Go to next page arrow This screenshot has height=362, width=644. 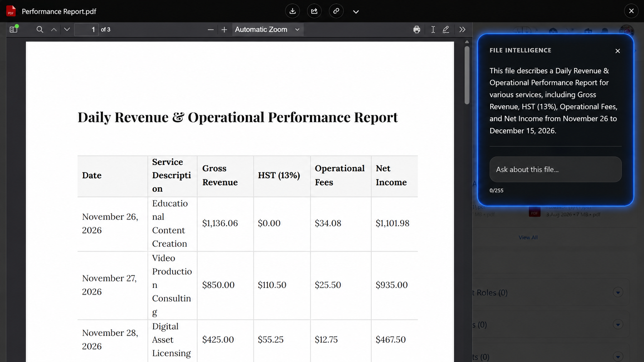(x=67, y=29)
